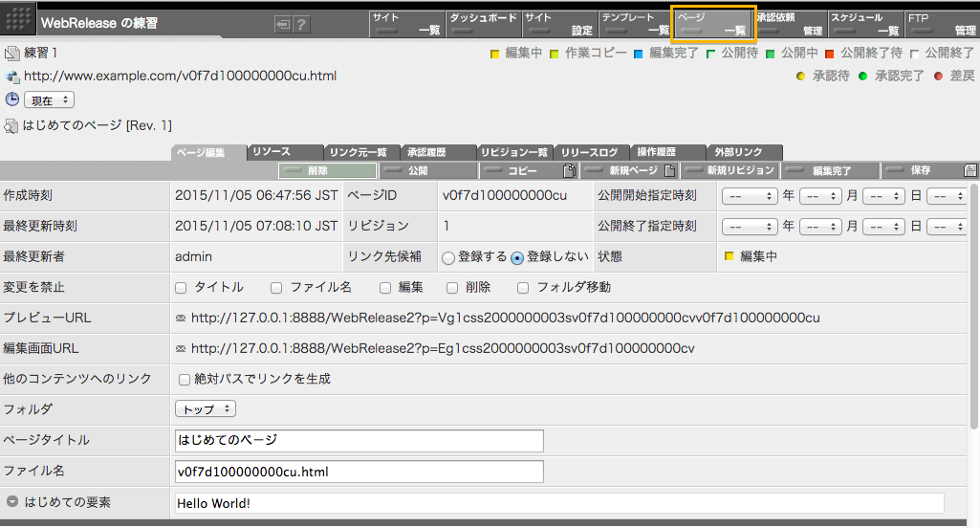Open the フォルダ トップ dropdown

(x=205, y=409)
